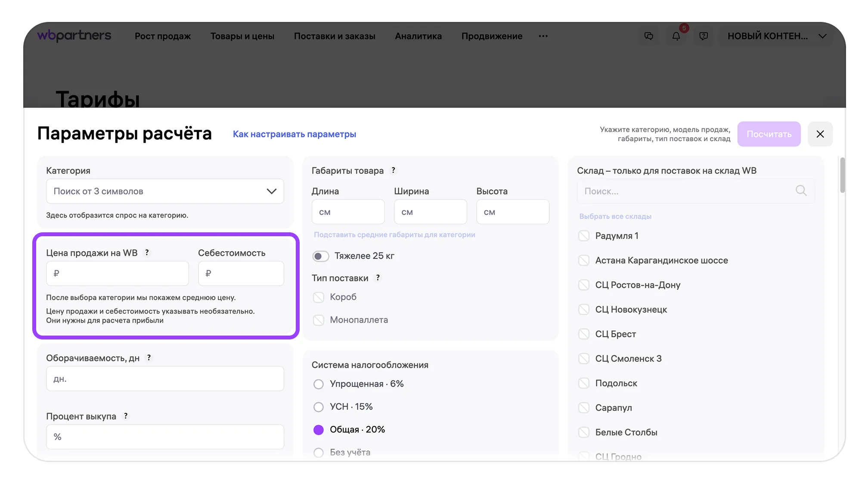The height and width of the screenshot is (484, 868).
Task: Open the Поставки и заказы menu
Action: 335,36
